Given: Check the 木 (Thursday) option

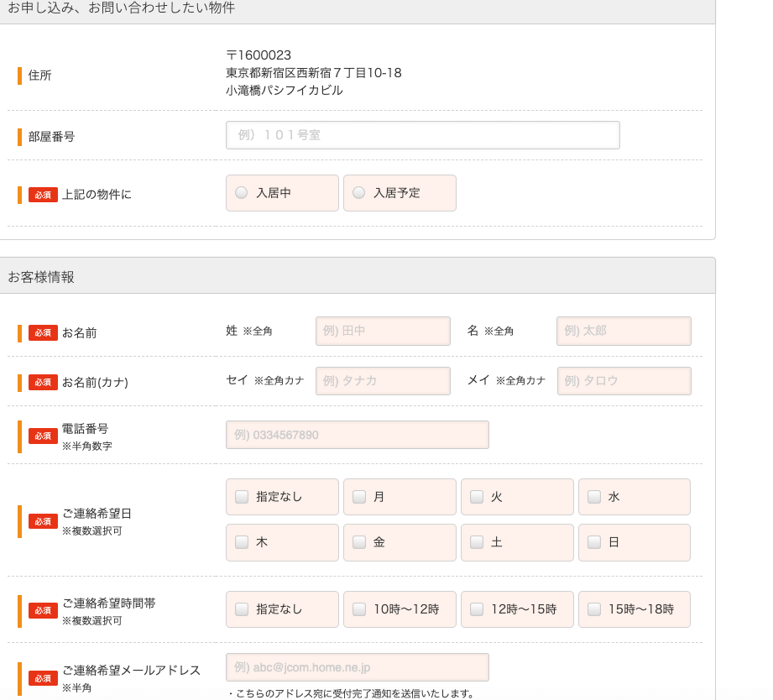Looking at the screenshot, I should pyautogui.click(x=242, y=542).
